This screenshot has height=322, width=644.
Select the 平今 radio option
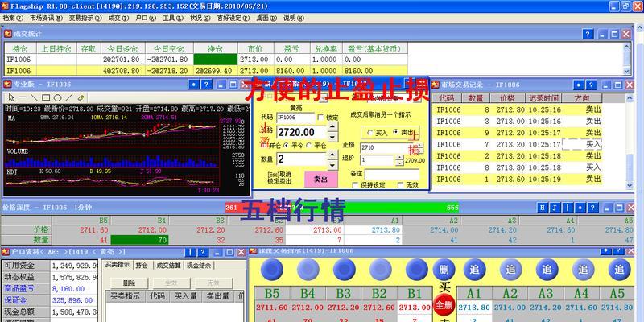tap(286, 146)
